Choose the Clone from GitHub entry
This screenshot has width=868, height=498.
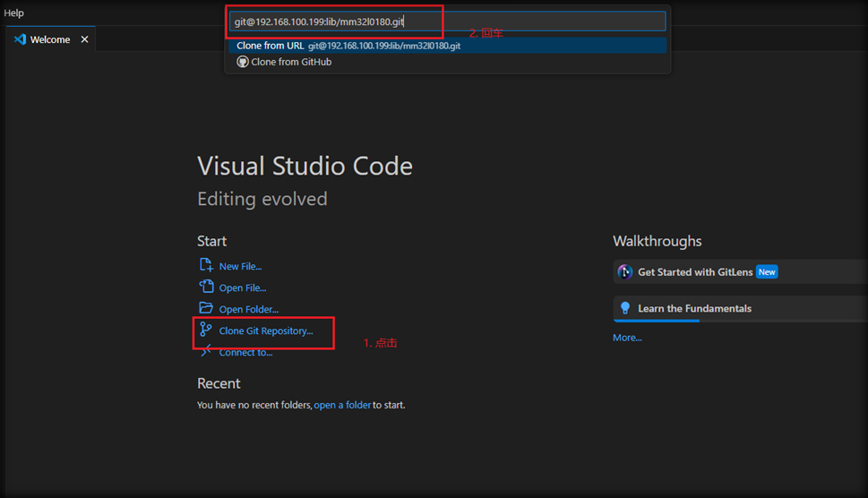291,62
